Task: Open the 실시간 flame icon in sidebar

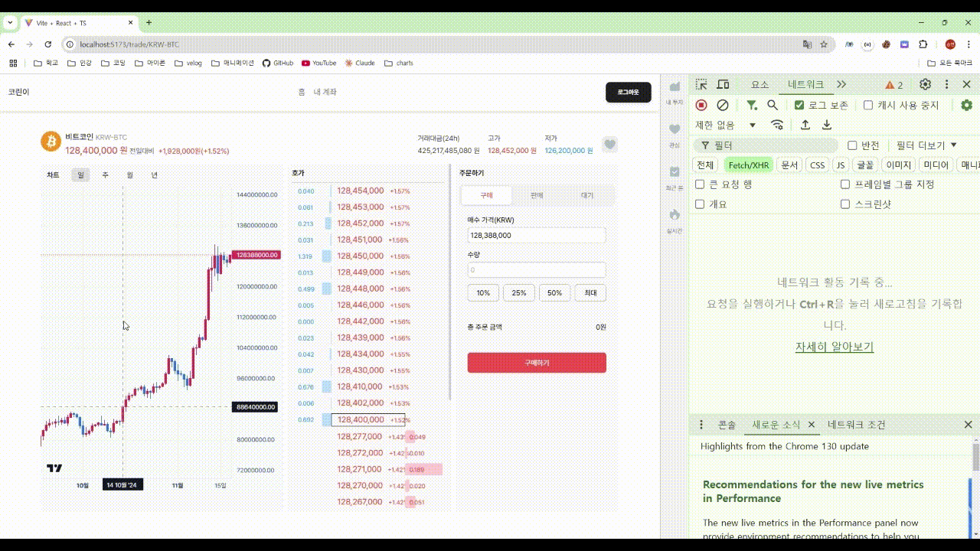Action: pos(675,215)
